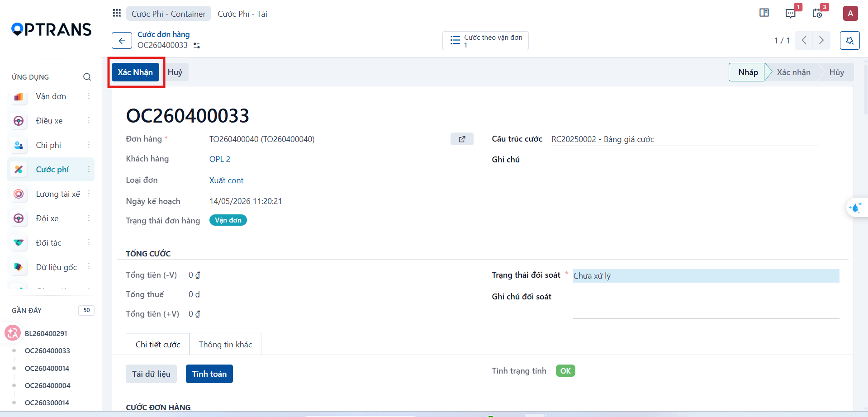This screenshot has height=417, width=868.
Task: Open the Cước Phí - Container menu
Action: (x=168, y=14)
